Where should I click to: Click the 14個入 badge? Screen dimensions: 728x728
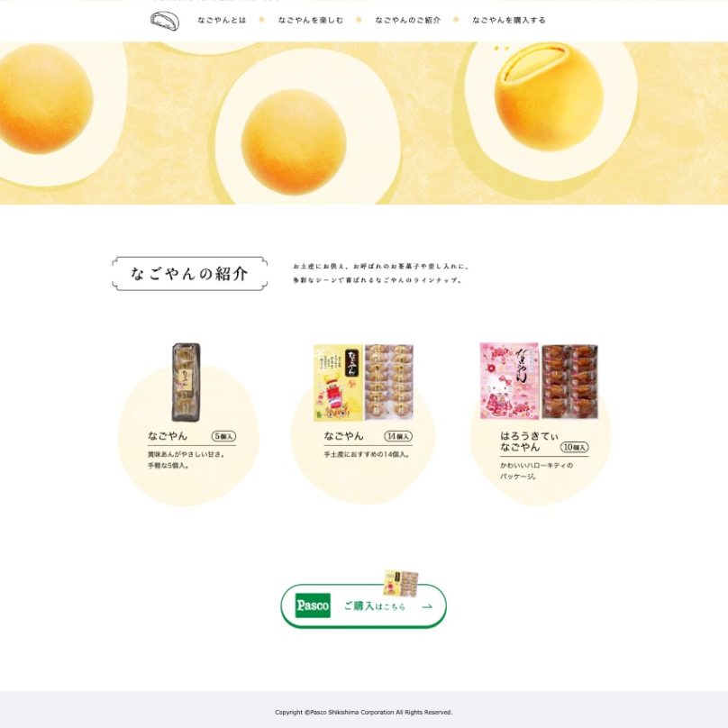coord(398,436)
